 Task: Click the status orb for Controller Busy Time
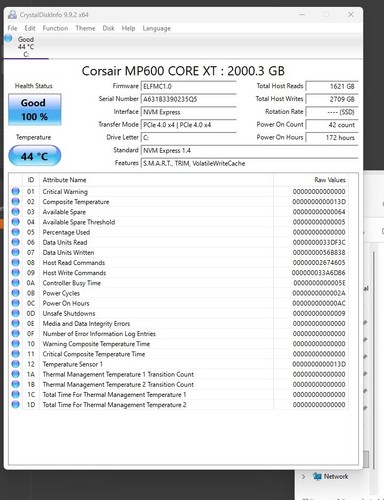coord(15,283)
